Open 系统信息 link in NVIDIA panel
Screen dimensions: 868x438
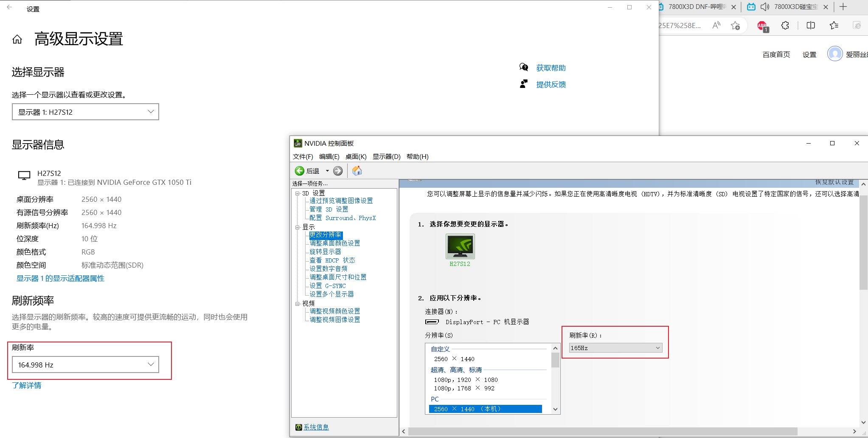(x=316, y=427)
